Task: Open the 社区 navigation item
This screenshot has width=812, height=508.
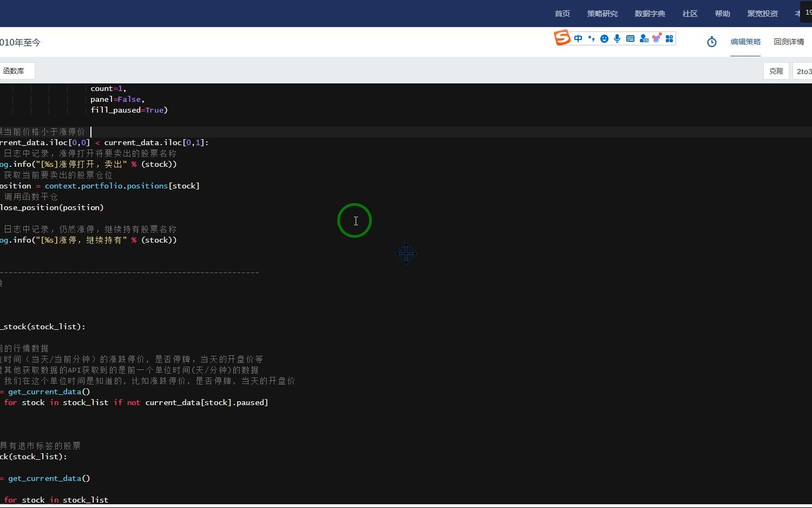Action: click(x=690, y=14)
